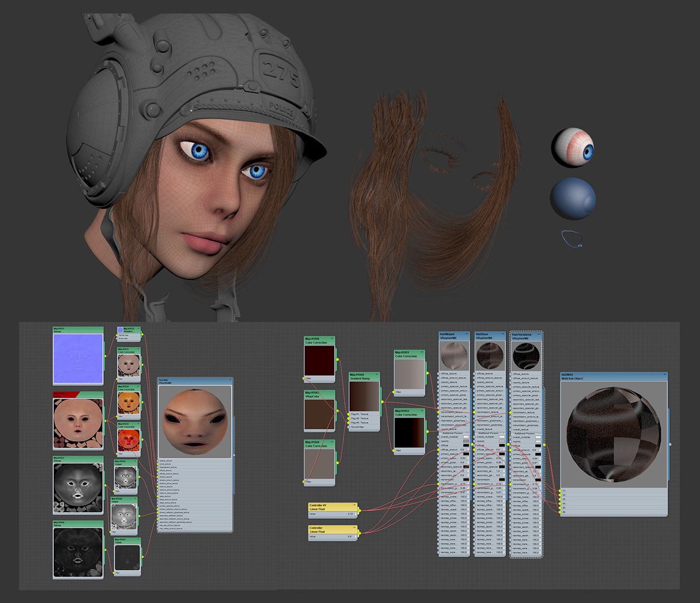The width and height of the screenshot is (700, 603).
Task: Click the collapse icon on the Controller #1 Linear Float node
Action: pos(355,506)
